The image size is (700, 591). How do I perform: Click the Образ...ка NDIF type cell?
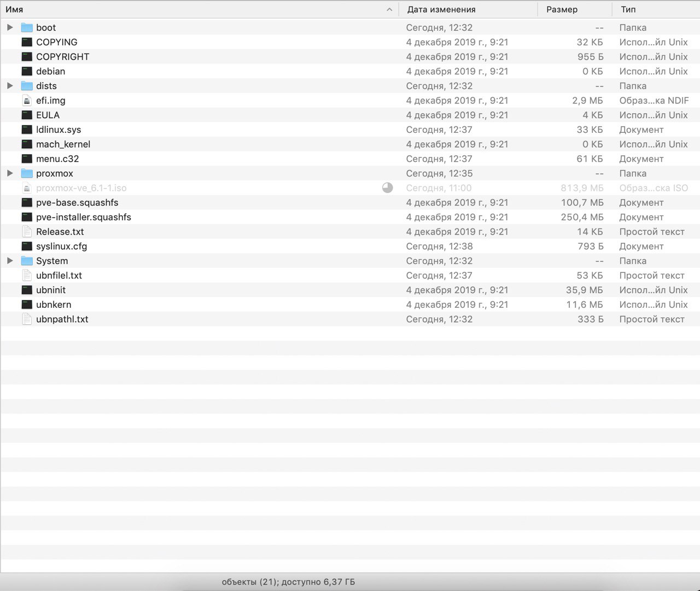pos(654,101)
